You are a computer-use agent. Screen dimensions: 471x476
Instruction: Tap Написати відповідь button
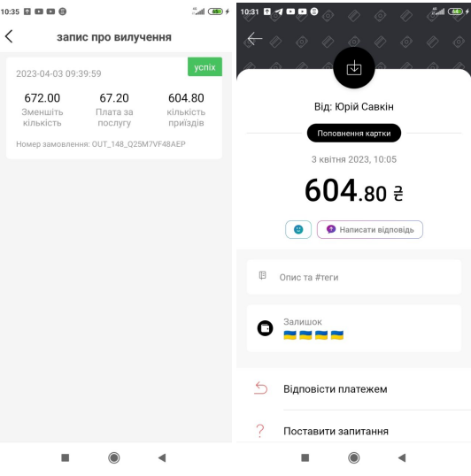click(370, 229)
